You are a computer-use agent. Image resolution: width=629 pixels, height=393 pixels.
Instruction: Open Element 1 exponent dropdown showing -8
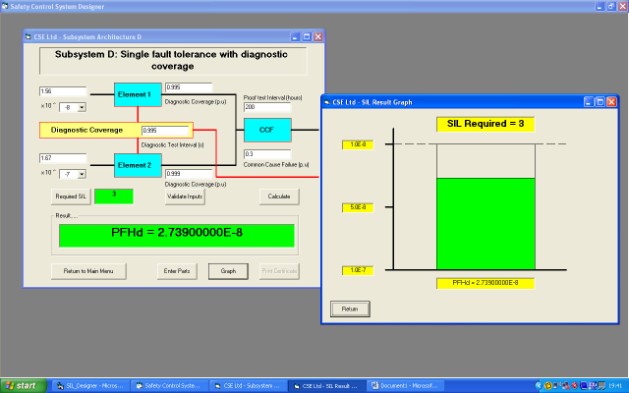click(x=82, y=107)
